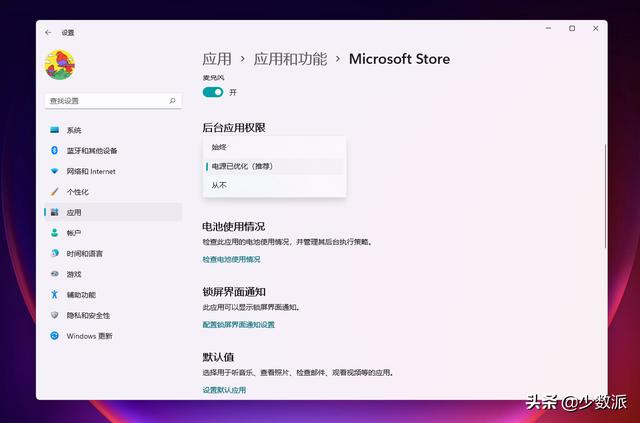Viewport: 640px width, 423px height.
Task: Pick 从不 from the dropdown list
Action: coord(219,185)
